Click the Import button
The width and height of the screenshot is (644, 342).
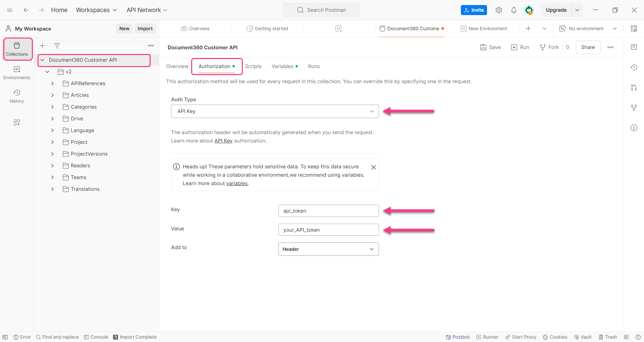145,28
